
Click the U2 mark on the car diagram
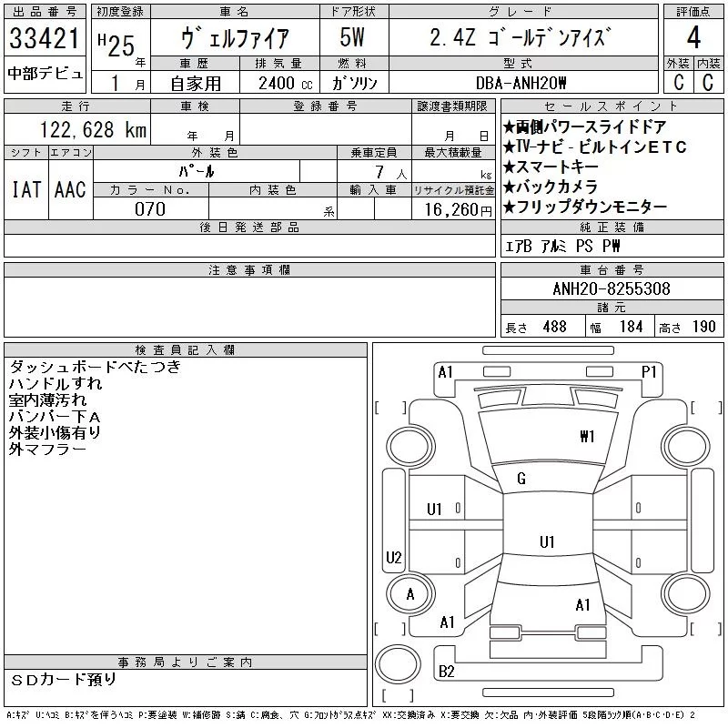click(394, 557)
